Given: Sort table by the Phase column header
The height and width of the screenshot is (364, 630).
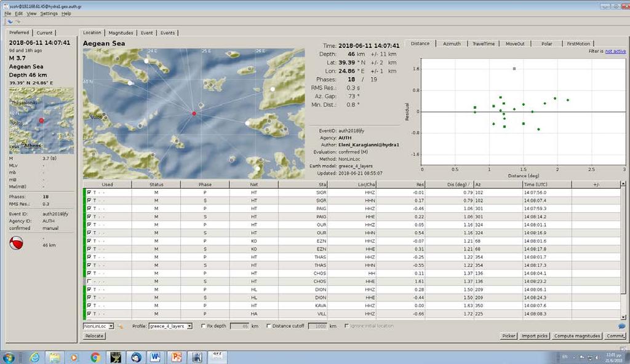Looking at the screenshot, I should coord(205,184).
